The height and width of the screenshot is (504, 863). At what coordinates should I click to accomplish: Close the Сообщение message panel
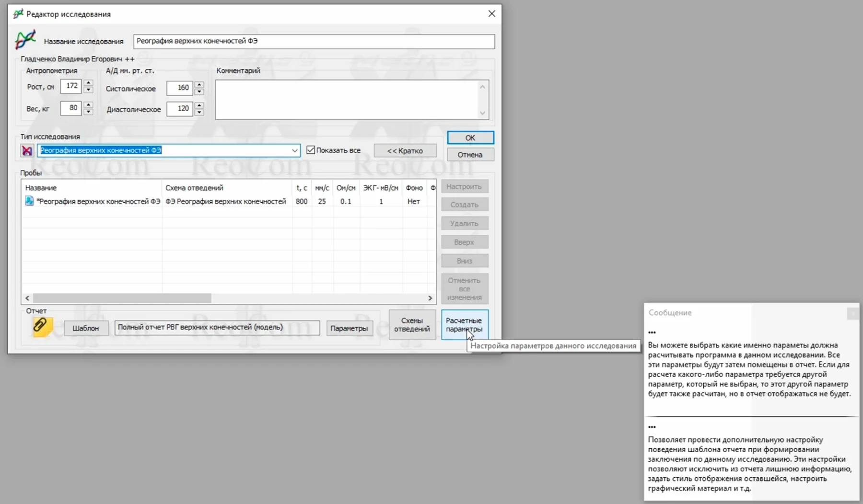(x=852, y=313)
